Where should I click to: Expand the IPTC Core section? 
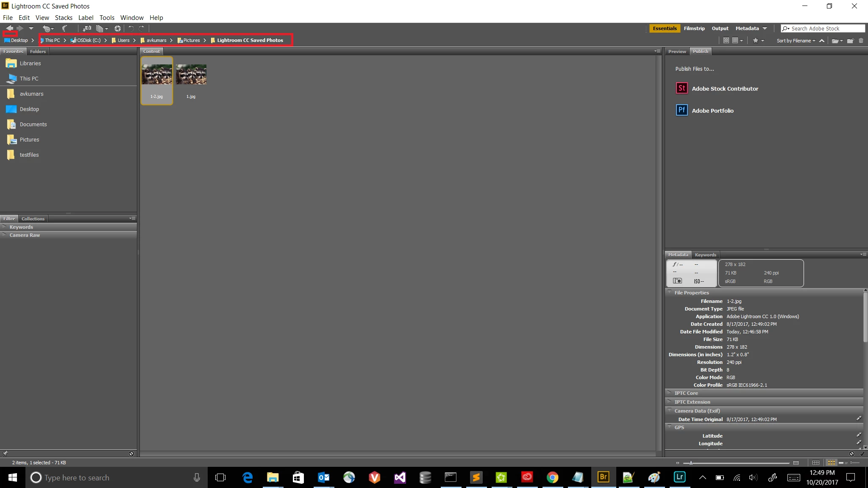click(x=686, y=393)
